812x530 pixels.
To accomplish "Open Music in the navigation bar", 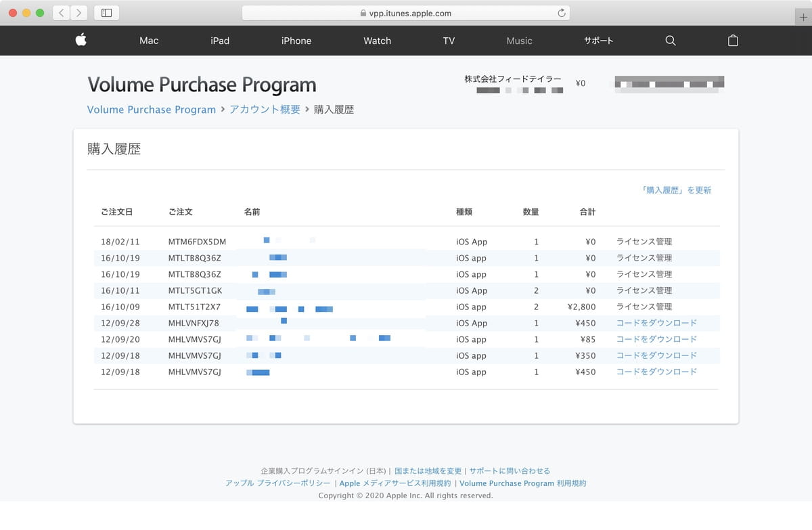I will (x=519, y=41).
